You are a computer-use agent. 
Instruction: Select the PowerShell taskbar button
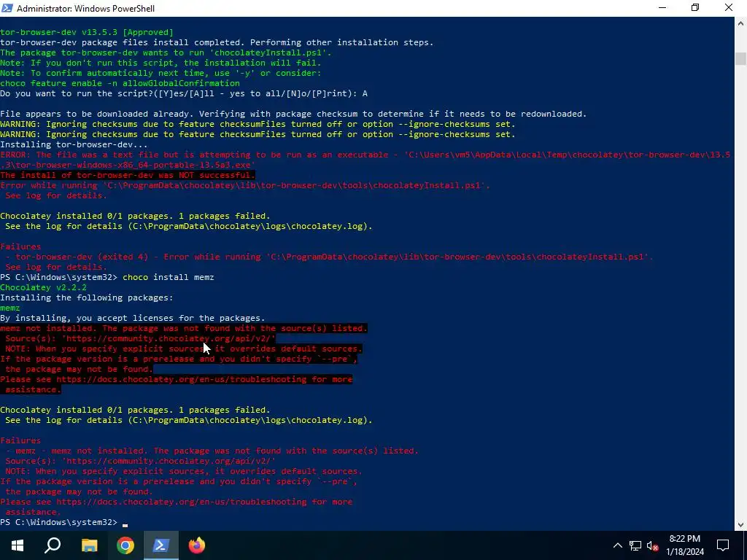pos(161,545)
